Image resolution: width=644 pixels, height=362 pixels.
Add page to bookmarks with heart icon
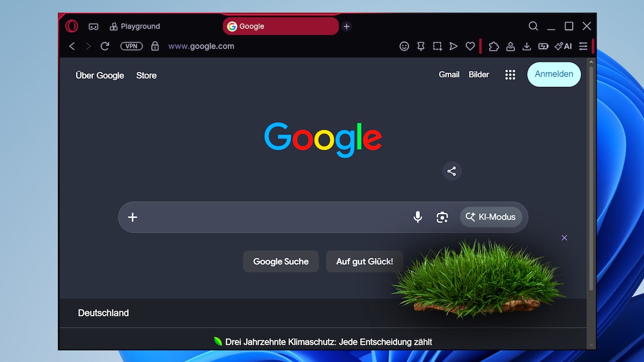pos(470,46)
